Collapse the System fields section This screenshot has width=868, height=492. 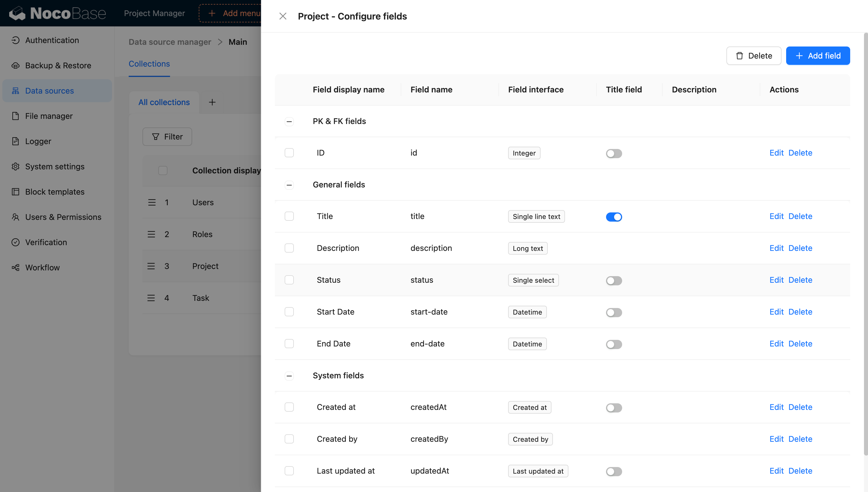point(289,376)
